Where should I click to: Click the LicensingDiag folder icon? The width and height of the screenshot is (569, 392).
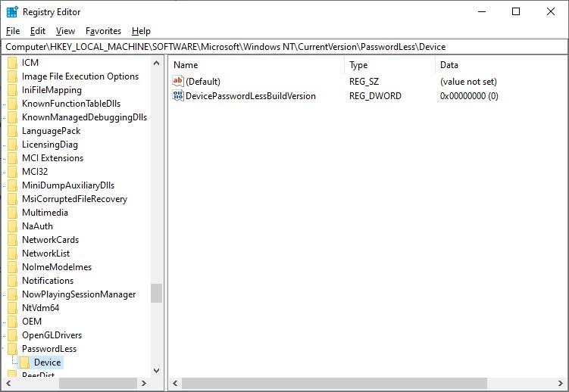[13, 145]
